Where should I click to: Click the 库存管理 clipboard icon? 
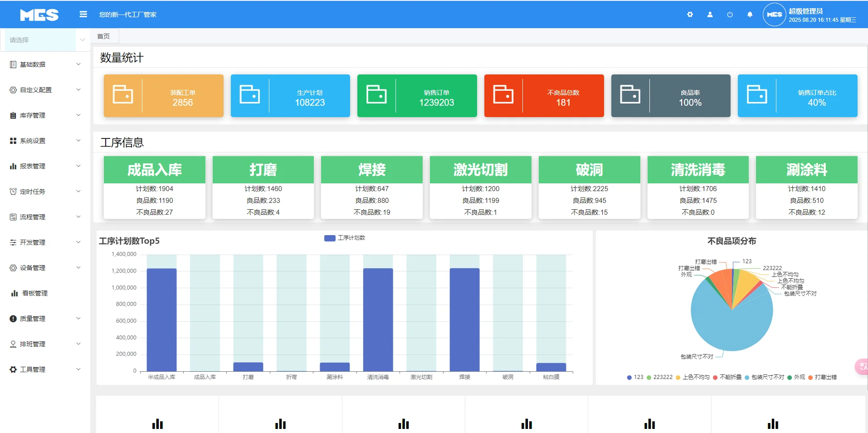tap(13, 115)
